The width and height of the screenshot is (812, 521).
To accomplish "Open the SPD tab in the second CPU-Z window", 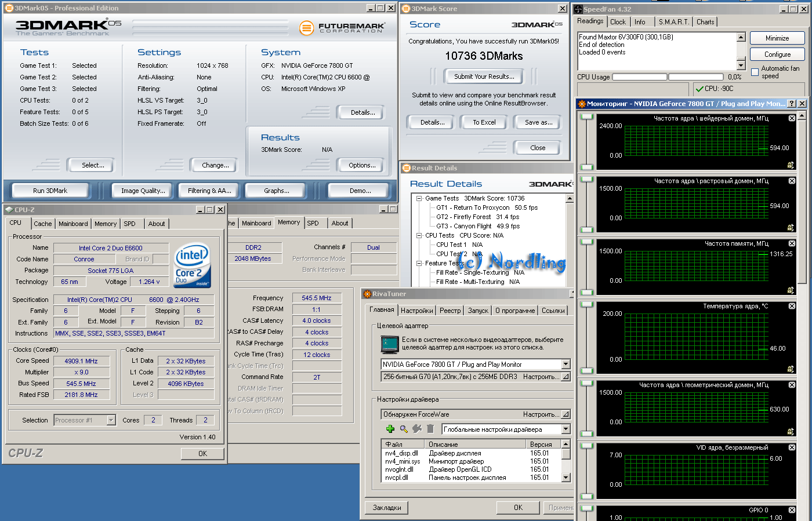I will [313, 223].
